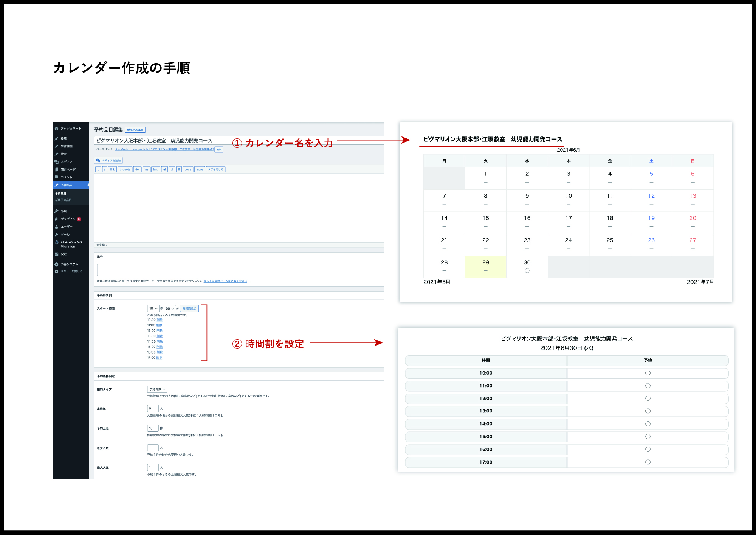Click the 外観 appearance brush icon
The image size is (756, 535).
(56, 211)
